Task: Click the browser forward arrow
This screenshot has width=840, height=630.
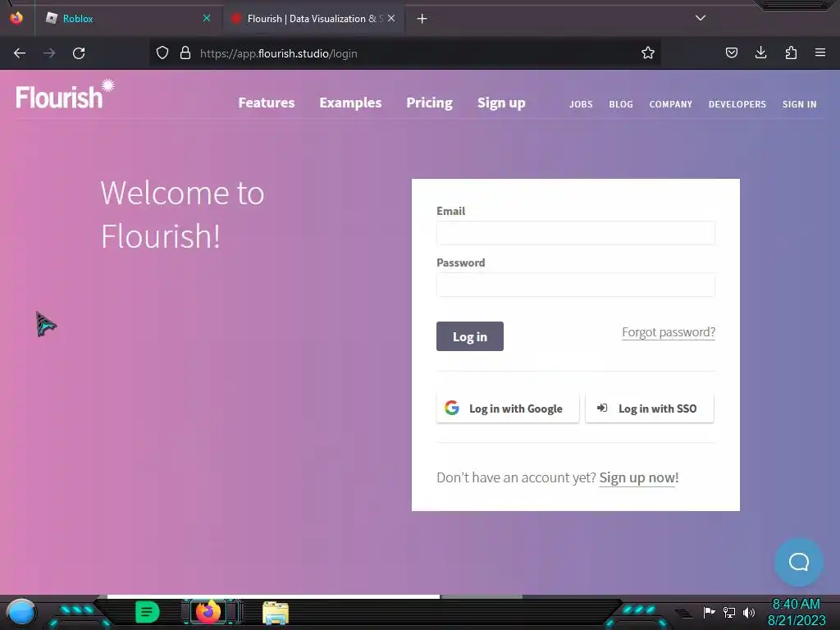Action: pos(49,53)
